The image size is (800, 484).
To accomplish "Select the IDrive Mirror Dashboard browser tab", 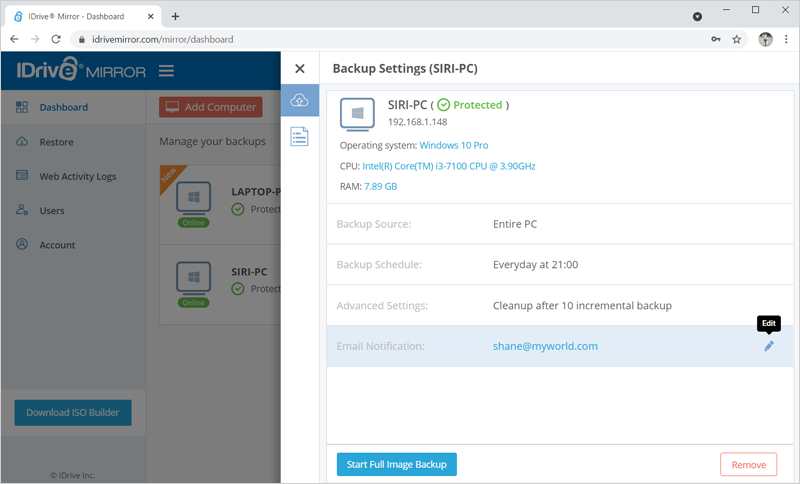I will coord(84,16).
